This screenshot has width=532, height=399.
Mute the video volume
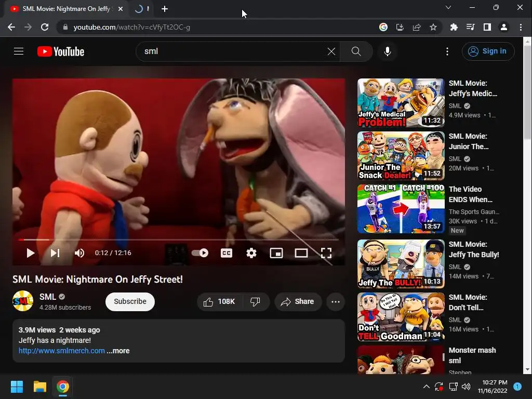[79, 253]
